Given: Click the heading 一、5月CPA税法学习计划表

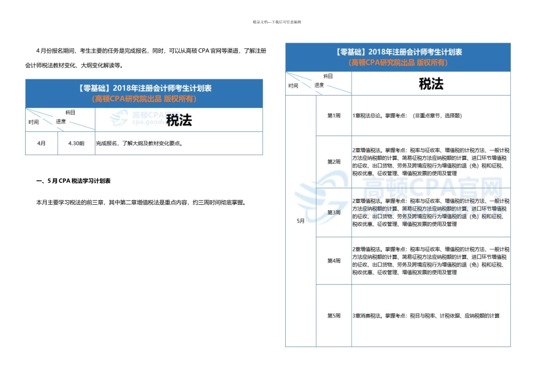Looking at the screenshot, I should click(x=73, y=181).
